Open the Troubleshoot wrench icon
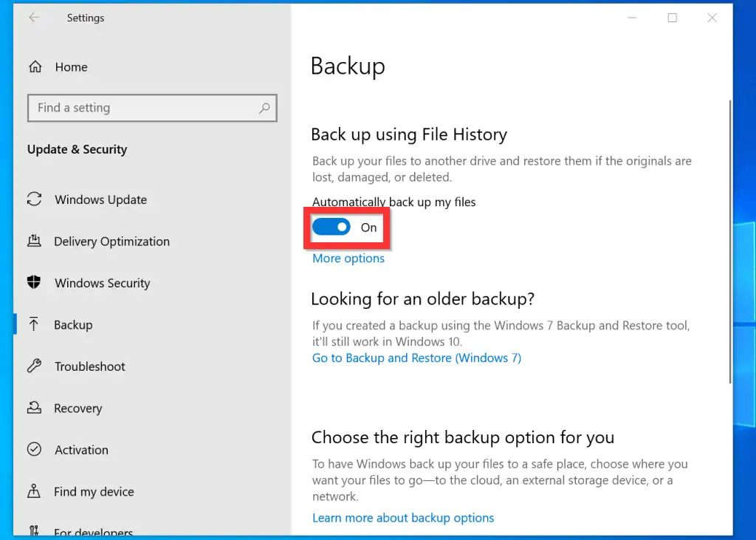This screenshot has height=540, width=756. click(x=35, y=366)
